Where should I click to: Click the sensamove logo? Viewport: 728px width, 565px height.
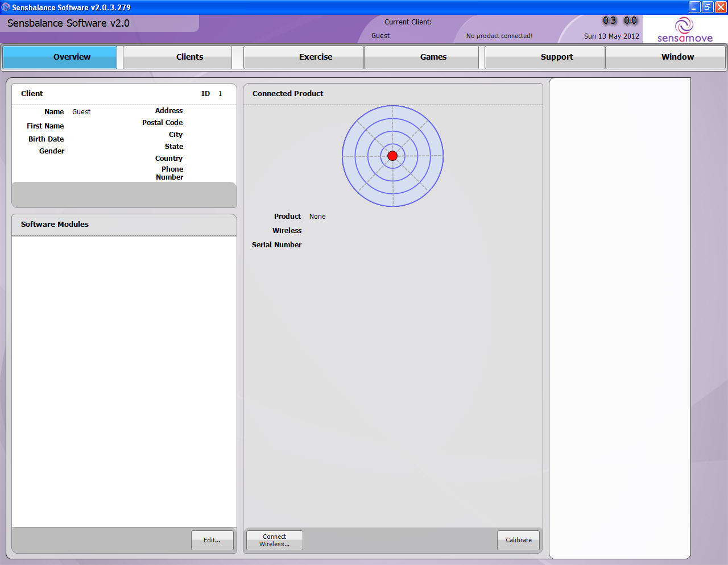pyautogui.click(x=685, y=30)
